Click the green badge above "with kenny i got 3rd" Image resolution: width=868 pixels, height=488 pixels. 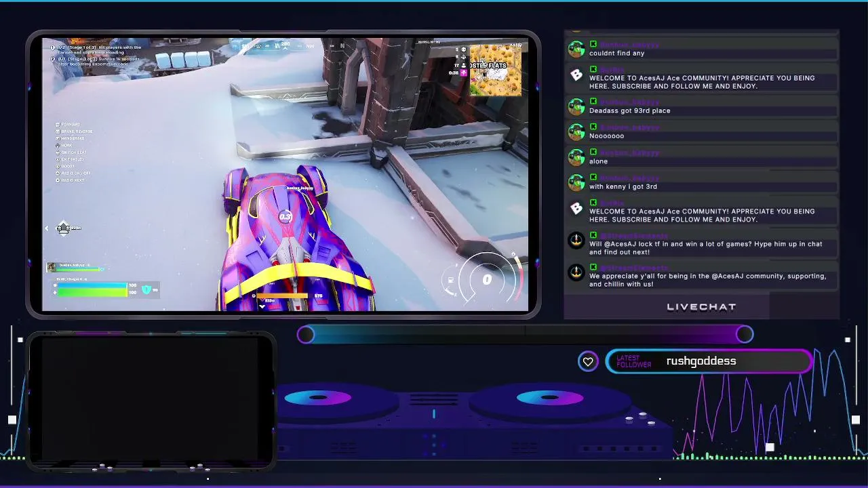pos(593,178)
